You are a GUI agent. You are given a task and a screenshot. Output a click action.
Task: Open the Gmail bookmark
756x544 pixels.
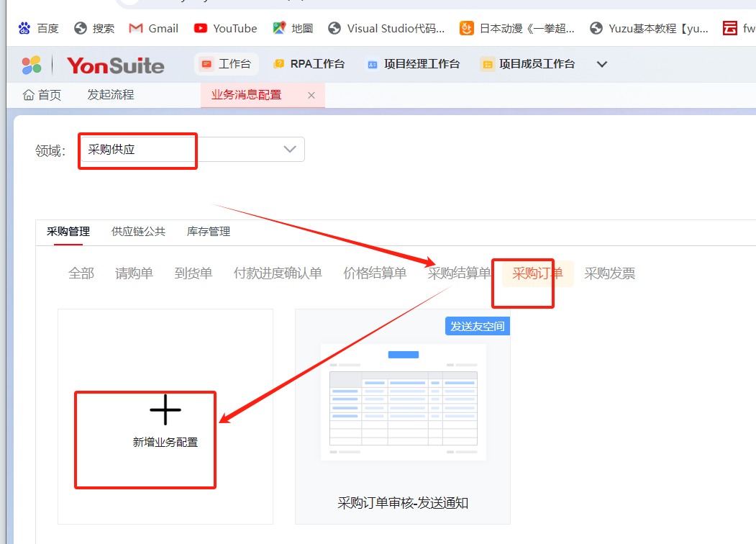[x=152, y=28]
